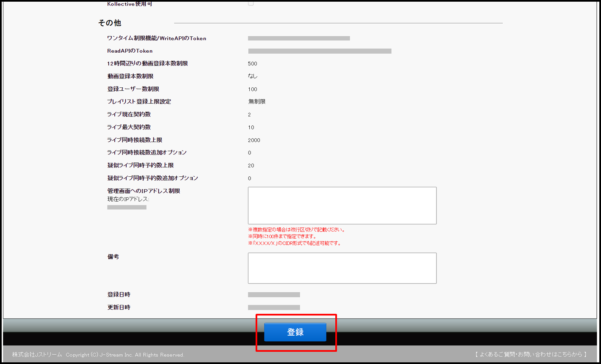Toggle the Kollective使用可 checkbox

251,3
